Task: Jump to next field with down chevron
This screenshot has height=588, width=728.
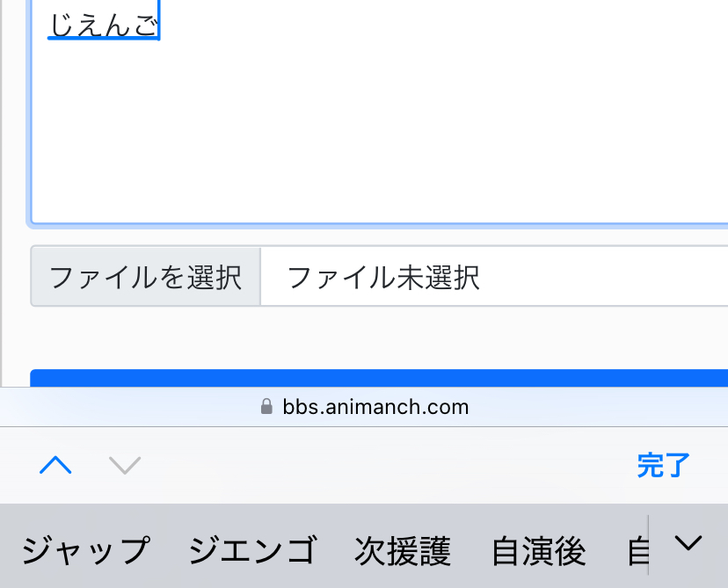Action: 125,465
